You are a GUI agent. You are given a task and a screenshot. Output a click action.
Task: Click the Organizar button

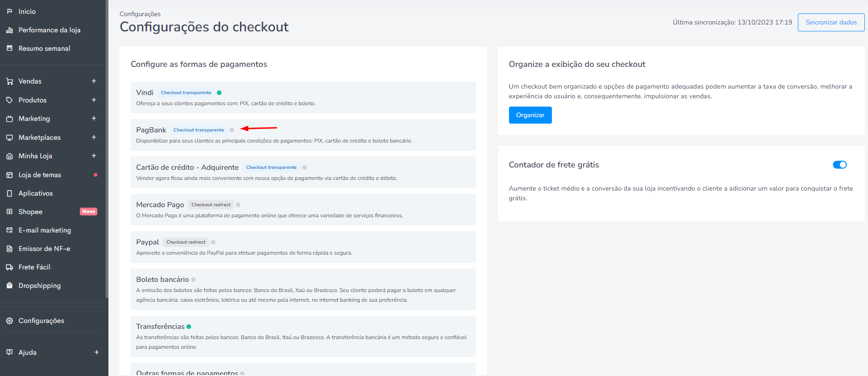click(530, 115)
